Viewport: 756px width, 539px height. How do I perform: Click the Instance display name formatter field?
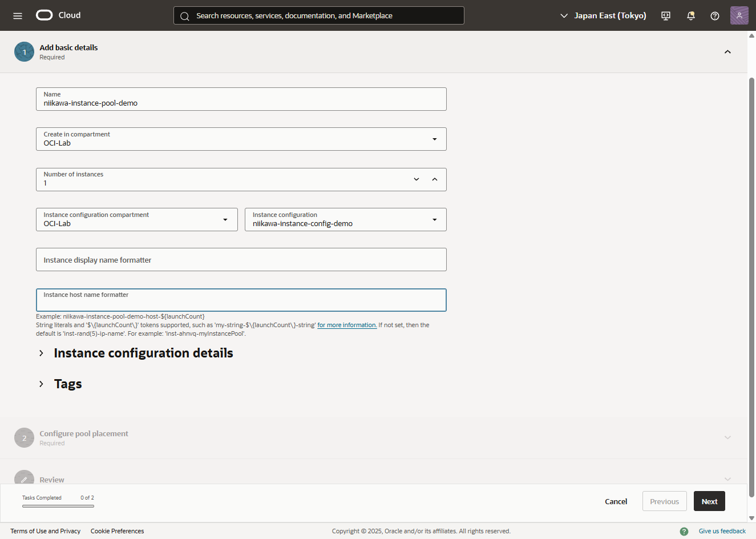[241, 260]
